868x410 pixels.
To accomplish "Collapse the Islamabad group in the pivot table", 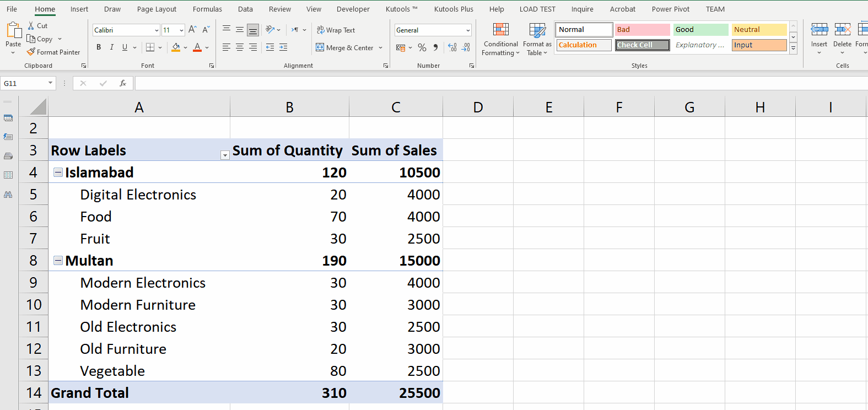I will tap(58, 172).
